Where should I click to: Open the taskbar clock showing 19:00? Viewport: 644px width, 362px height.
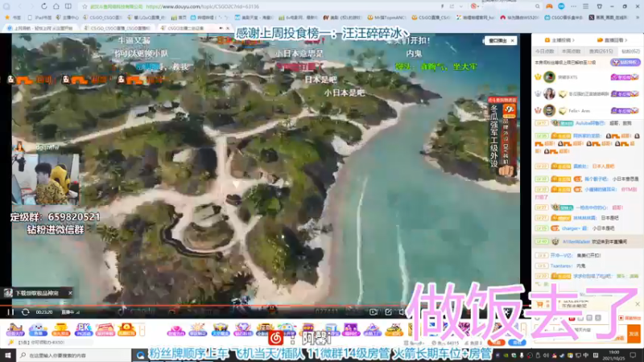pos(614,355)
